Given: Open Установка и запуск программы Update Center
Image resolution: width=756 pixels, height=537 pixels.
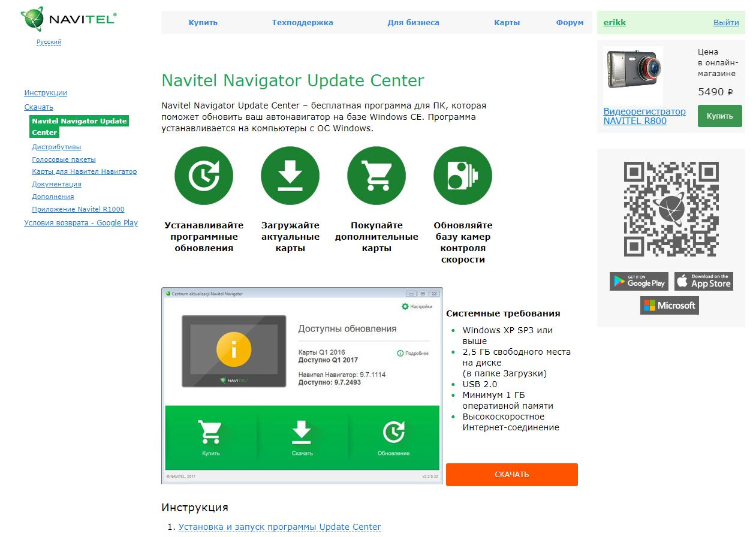Looking at the screenshot, I should (x=279, y=527).
